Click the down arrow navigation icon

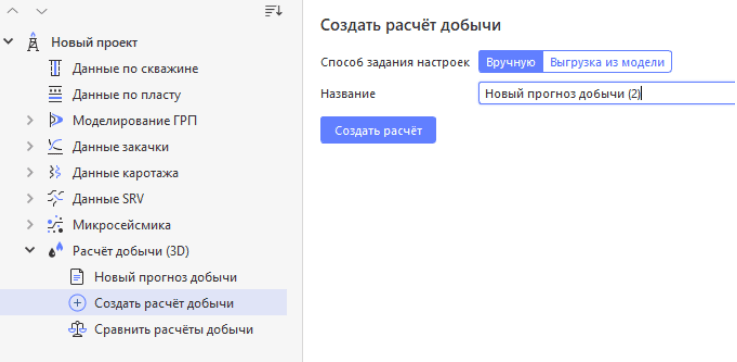click(x=42, y=11)
